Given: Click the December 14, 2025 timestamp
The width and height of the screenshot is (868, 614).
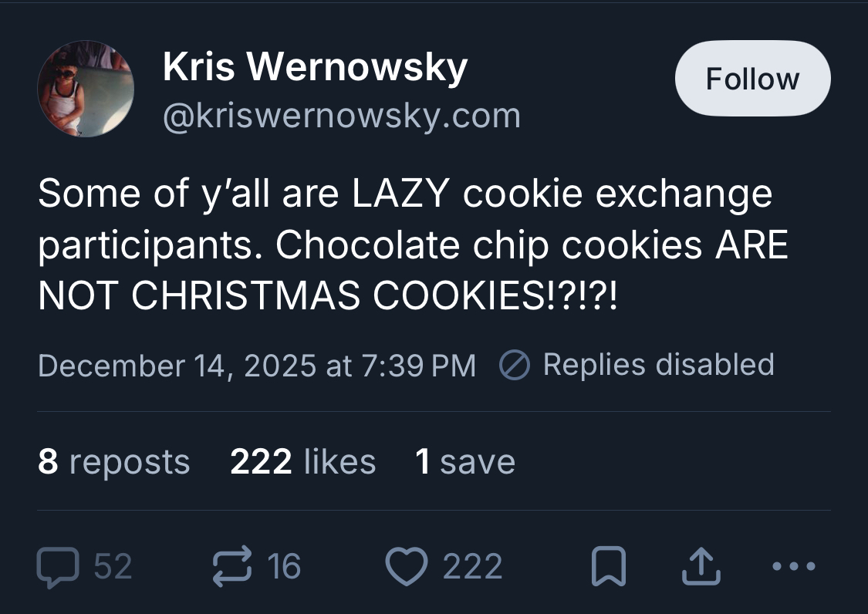Looking at the screenshot, I should 257,365.
